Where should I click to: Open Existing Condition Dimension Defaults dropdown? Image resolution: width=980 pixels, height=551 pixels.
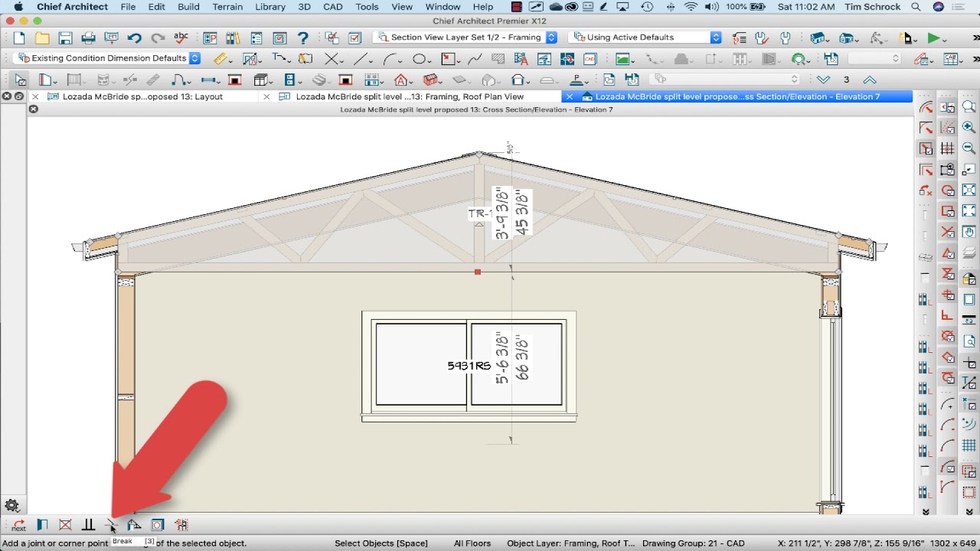tap(107, 58)
